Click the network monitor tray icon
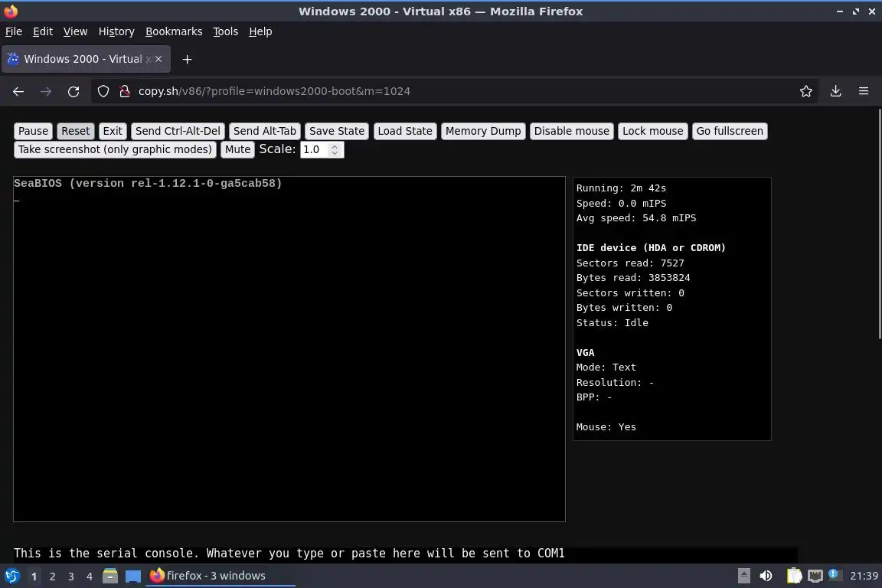The height and width of the screenshot is (588, 882). pos(815,576)
